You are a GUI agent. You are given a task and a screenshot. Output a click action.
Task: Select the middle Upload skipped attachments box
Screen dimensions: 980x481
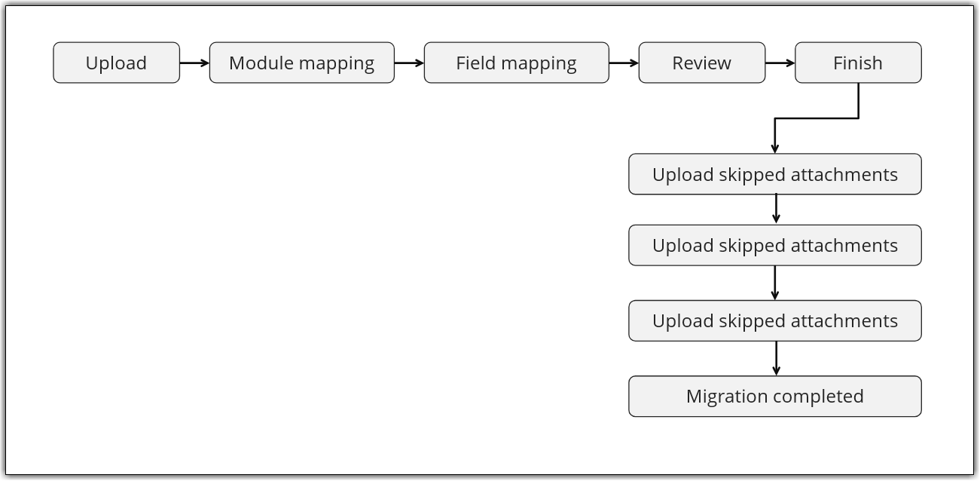[774, 245]
